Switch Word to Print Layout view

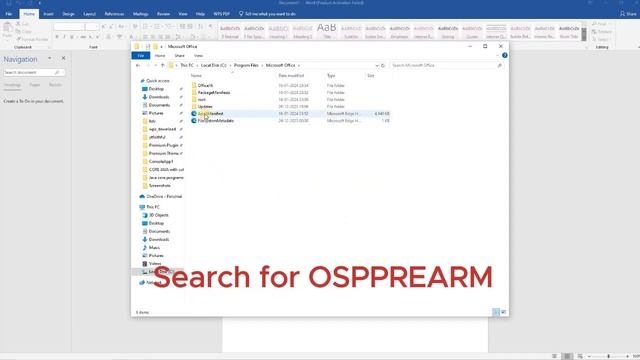567,356
